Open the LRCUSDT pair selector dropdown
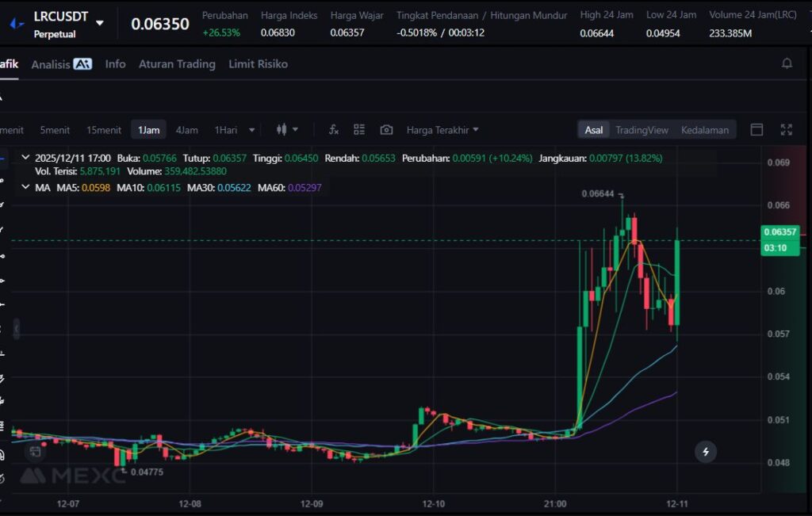 pyautogui.click(x=99, y=23)
